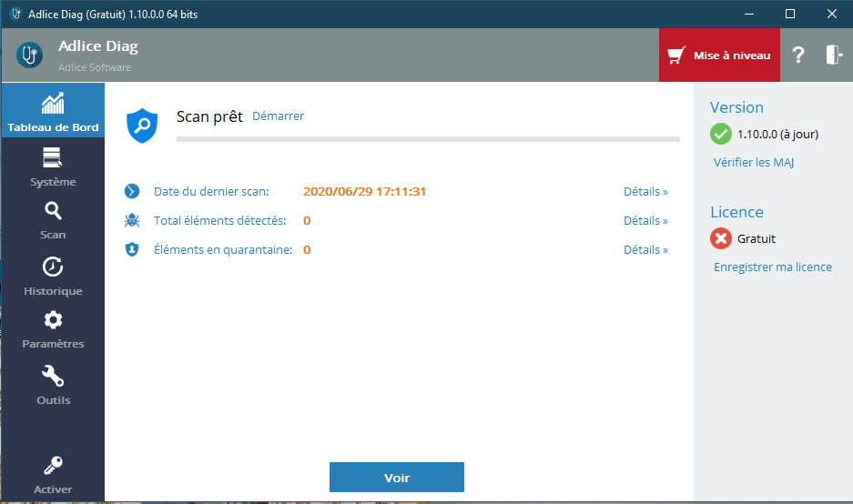Click the version text 1.10.0.0 (à jour)

coord(777,135)
